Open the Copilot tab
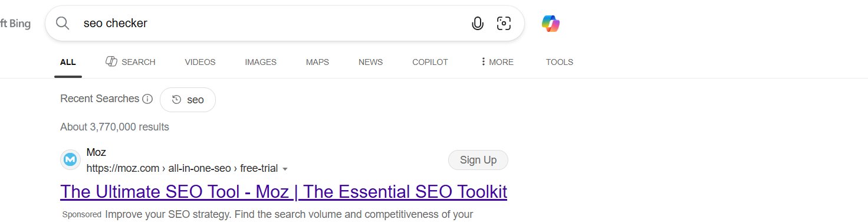 pos(430,62)
